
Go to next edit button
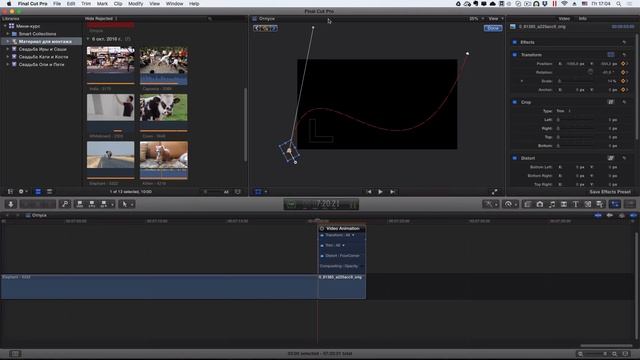pyautogui.click(x=392, y=192)
